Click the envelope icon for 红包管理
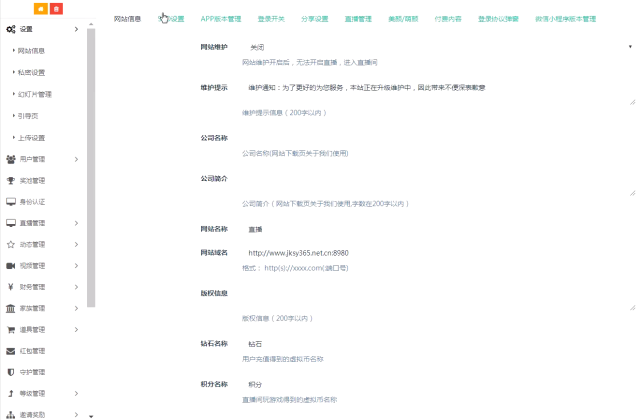641x420 pixels. tap(11, 351)
